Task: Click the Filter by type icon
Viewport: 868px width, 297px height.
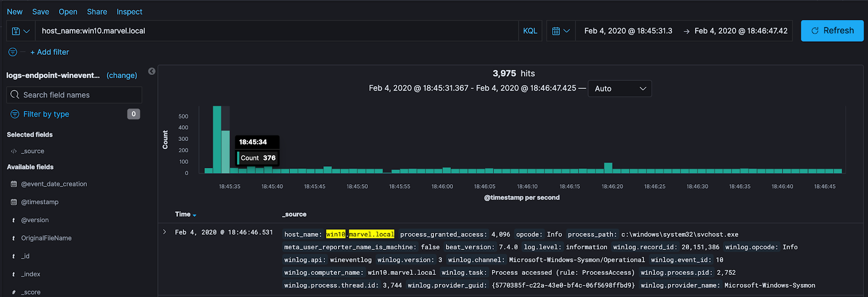Action: 15,114
